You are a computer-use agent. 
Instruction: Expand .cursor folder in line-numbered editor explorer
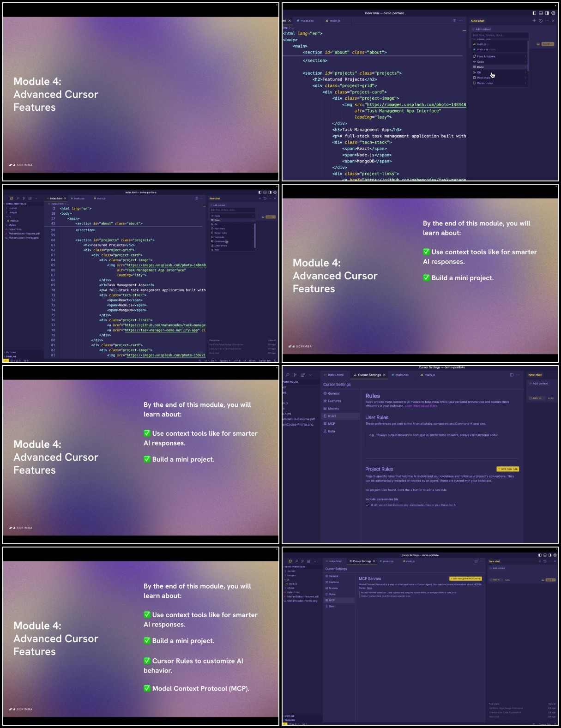(x=23, y=208)
